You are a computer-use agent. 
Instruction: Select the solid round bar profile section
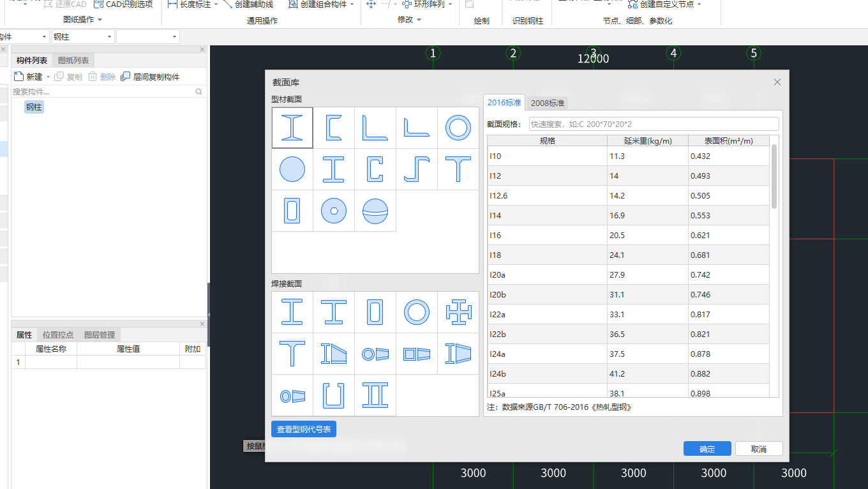(292, 169)
